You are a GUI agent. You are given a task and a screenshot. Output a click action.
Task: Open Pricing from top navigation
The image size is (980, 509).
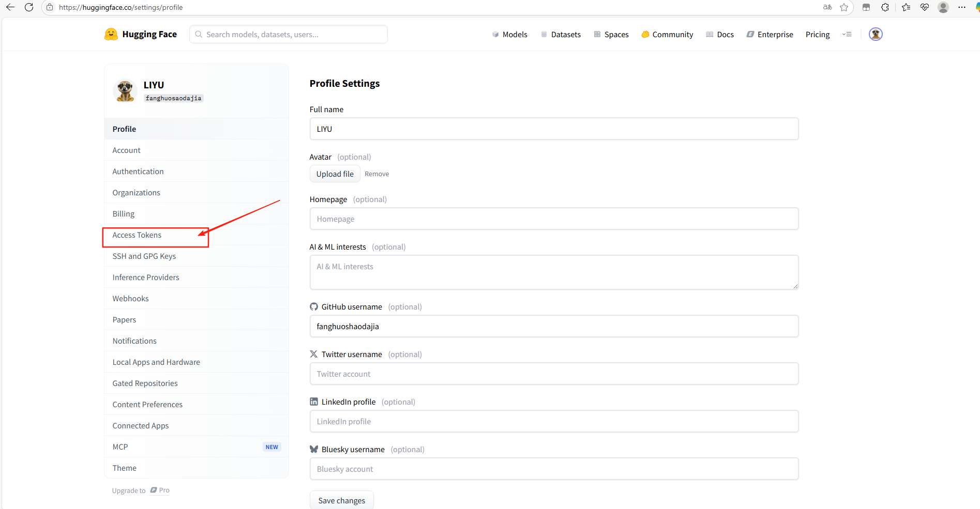coord(818,34)
